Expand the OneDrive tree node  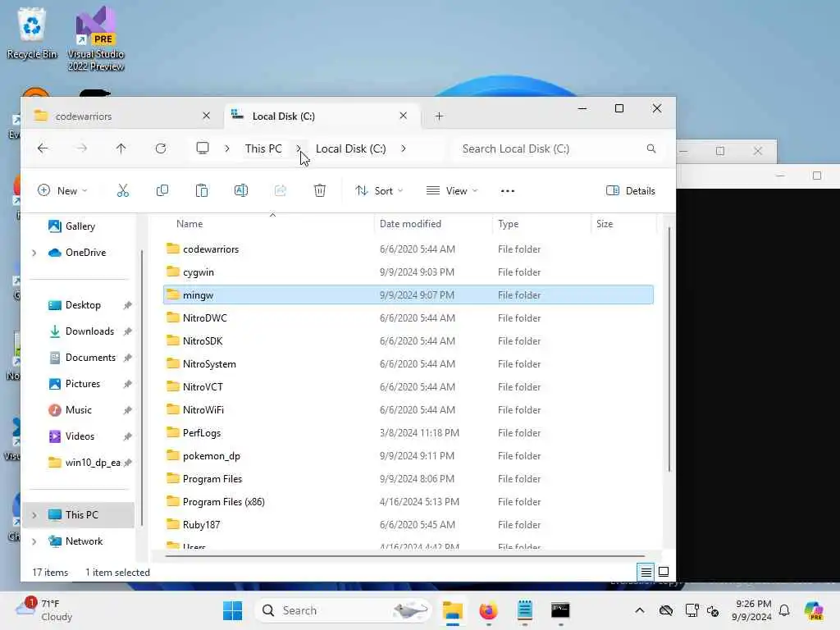pyautogui.click(x=34, y=253)
